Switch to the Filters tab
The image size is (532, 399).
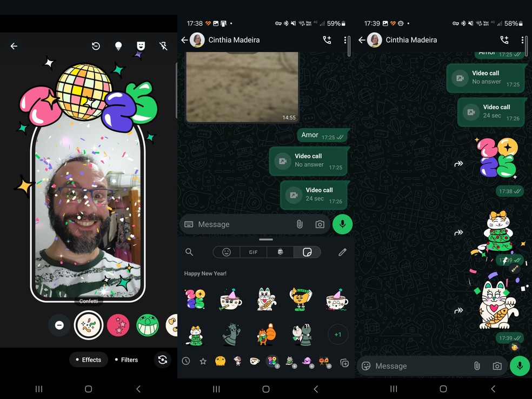pyautogui.click(x=126, y=360)
